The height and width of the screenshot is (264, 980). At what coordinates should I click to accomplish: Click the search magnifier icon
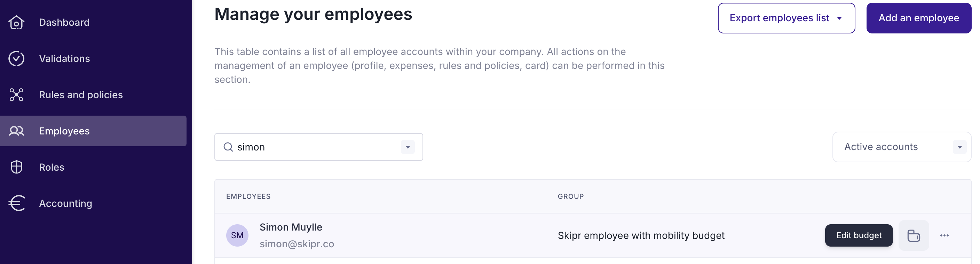(228, 147)
